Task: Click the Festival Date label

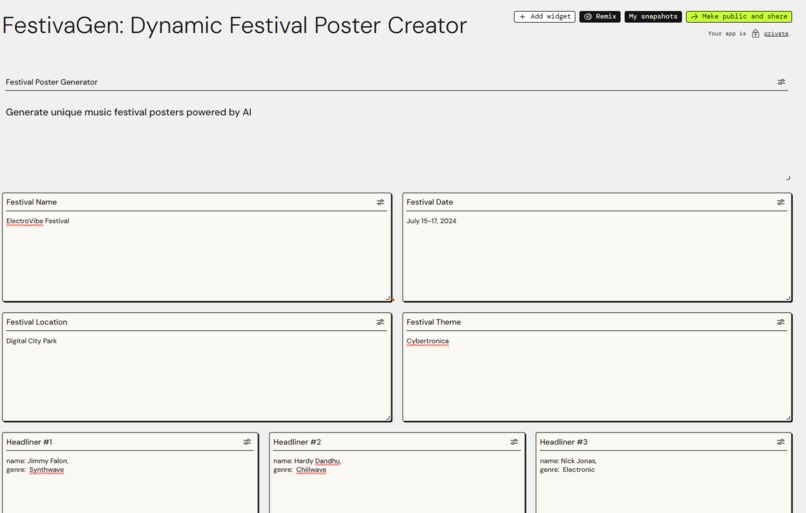Action: point(430,203)
